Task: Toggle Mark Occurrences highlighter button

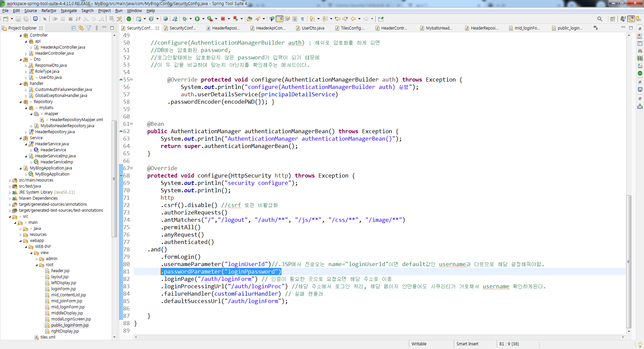Action: pos(279,19)
